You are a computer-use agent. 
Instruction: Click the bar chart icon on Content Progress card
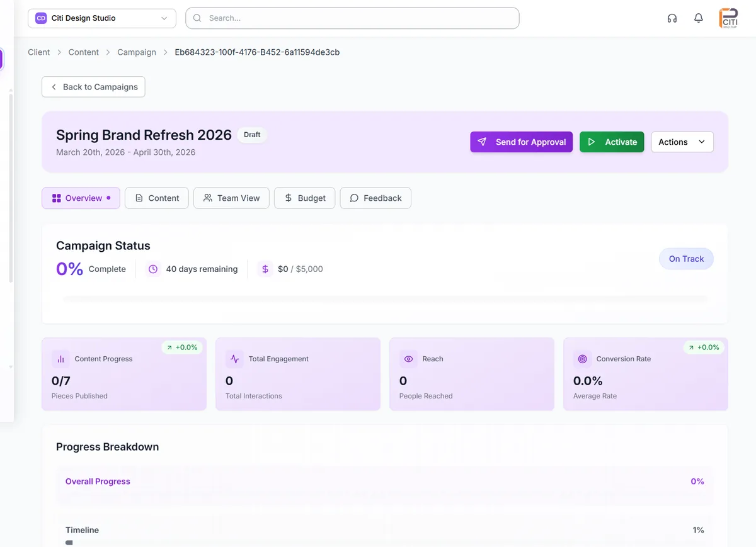tap(60, 358)
